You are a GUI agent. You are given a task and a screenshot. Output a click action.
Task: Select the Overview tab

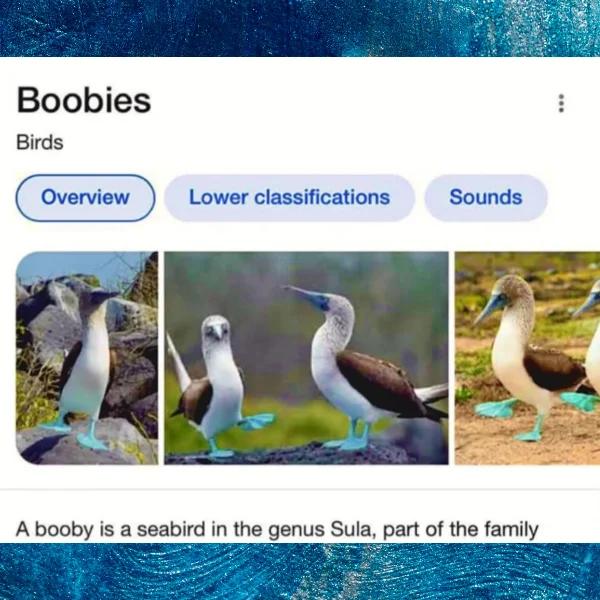[x=85, y=198]
